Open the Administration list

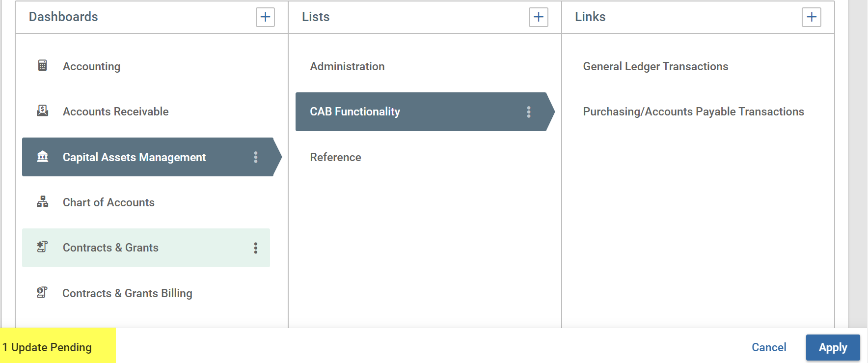pos(347,66)
